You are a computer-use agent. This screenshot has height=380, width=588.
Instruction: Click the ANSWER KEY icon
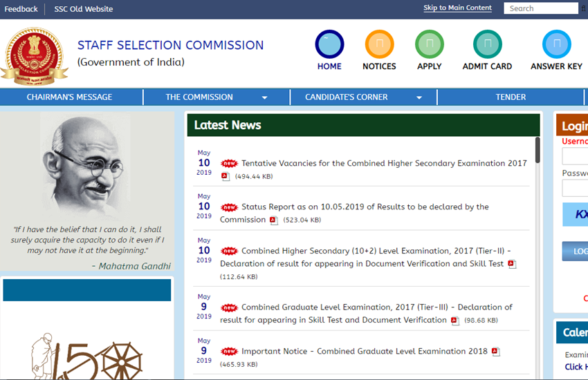point(556,44)
